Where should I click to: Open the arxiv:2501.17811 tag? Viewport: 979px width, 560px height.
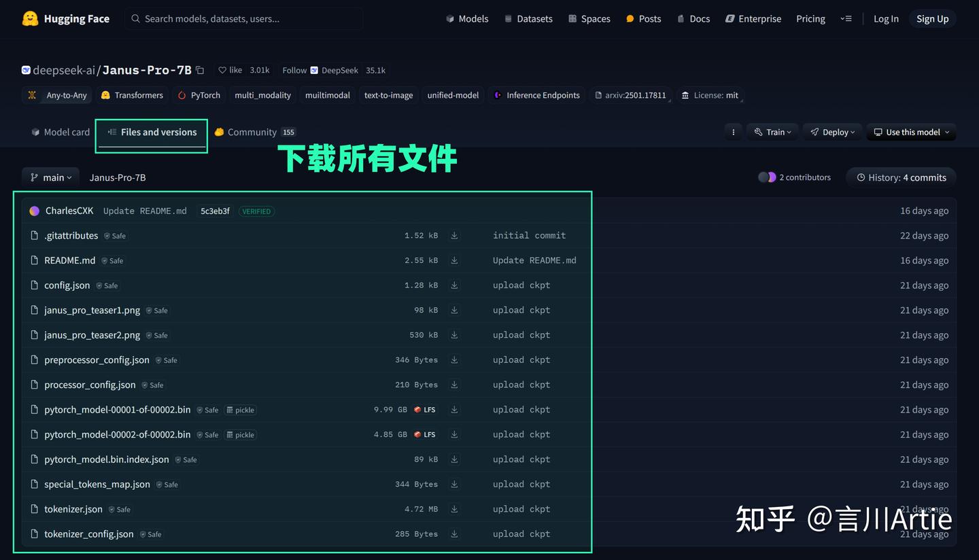coord(631,95)
